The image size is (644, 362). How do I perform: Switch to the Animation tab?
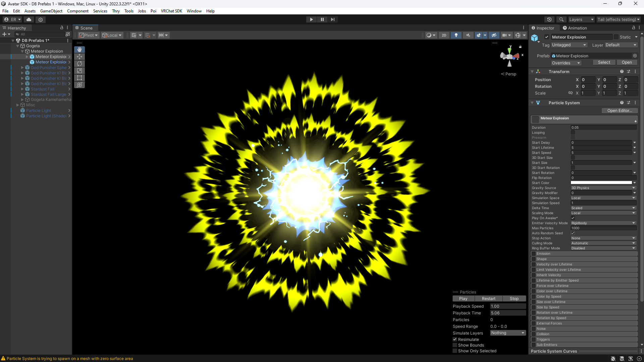click(575, 28)
